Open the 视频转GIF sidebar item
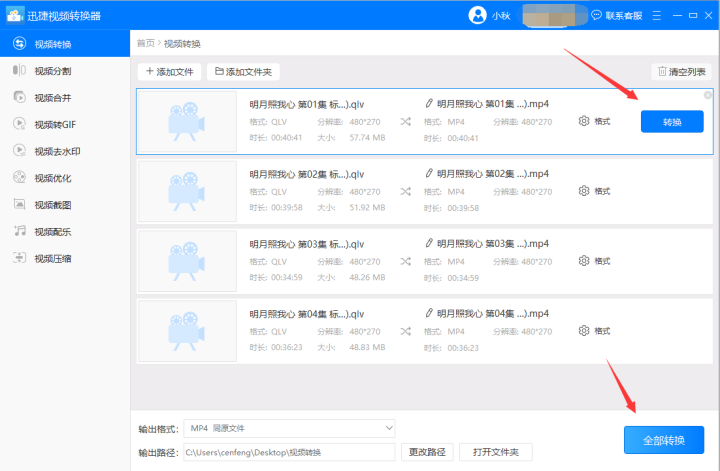This screenshot has height=471, width=720. [x=65, y=124]
